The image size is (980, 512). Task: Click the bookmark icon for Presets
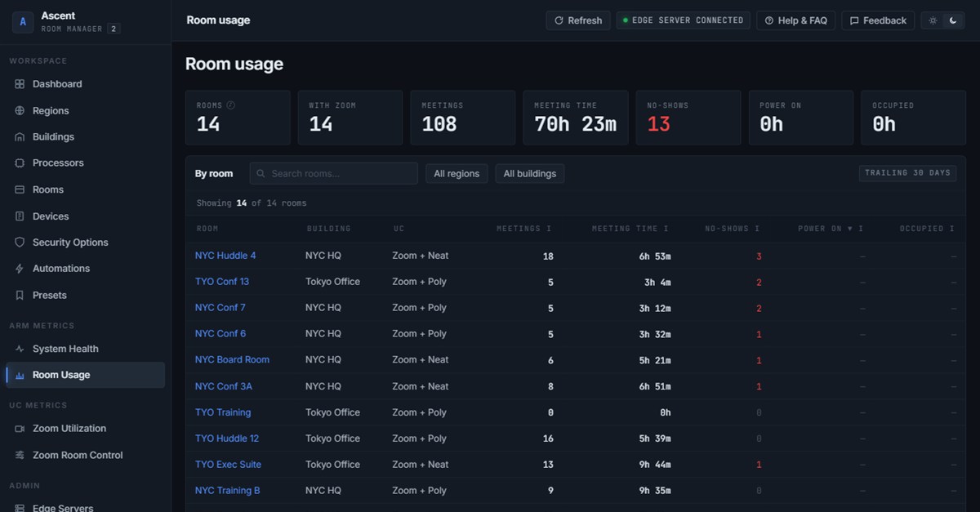[x=20, y=296]
